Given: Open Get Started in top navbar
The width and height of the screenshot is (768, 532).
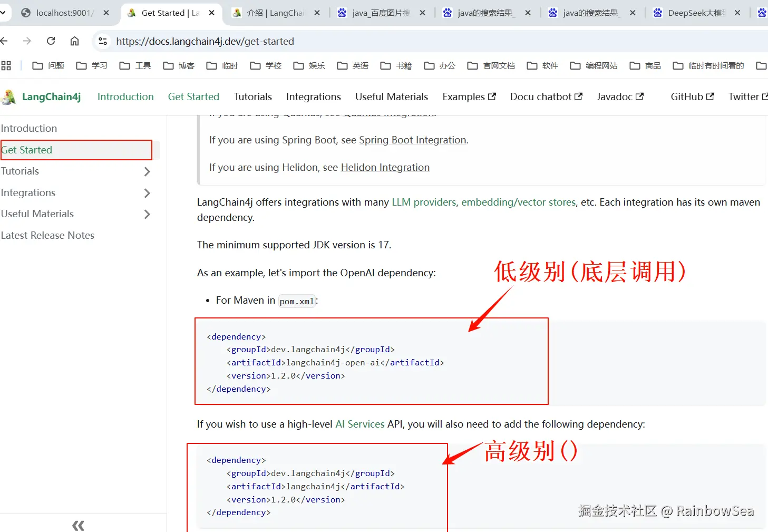Looking at the screenshot, I should [x=193, y=96].
